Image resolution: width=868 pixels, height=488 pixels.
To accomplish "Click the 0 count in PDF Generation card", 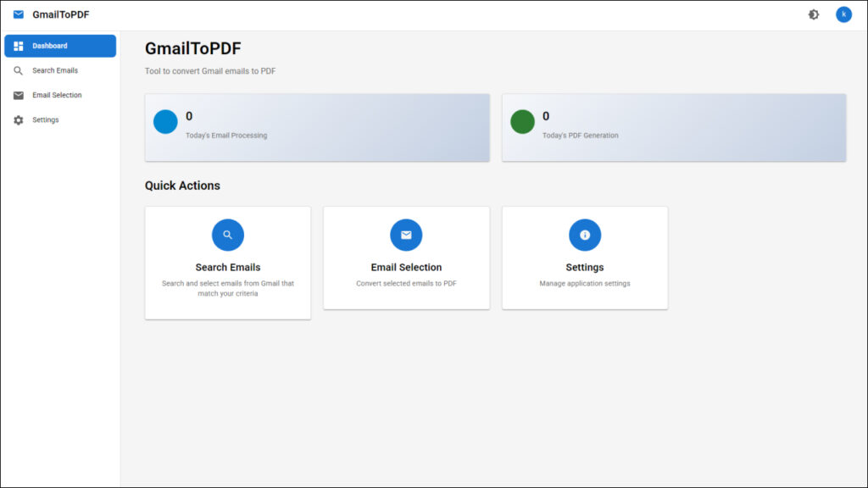I will [x=546, y=116].
